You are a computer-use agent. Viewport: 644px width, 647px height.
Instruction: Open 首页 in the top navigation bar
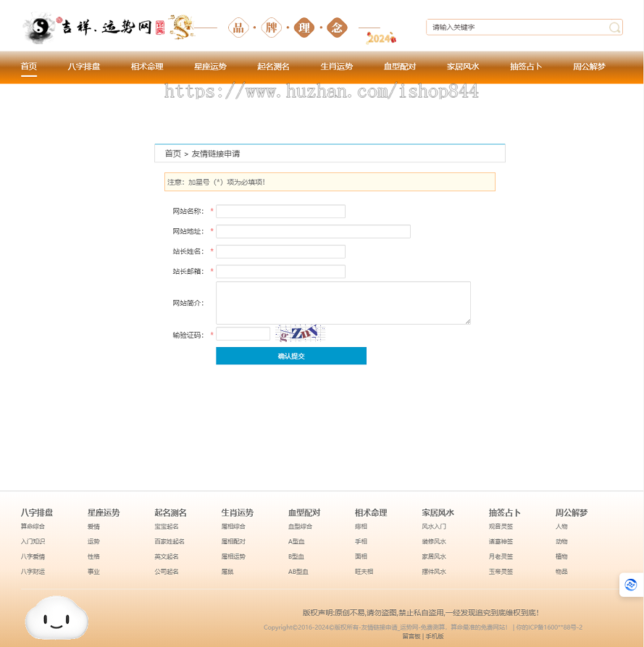pos(29,67)
